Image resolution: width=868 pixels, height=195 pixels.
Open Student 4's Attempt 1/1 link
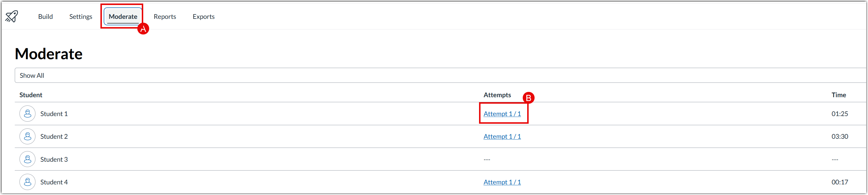coord(502,182)
